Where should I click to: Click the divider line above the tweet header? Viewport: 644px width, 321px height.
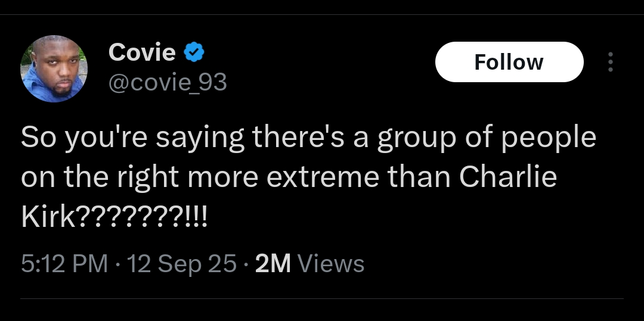point(322,15)
